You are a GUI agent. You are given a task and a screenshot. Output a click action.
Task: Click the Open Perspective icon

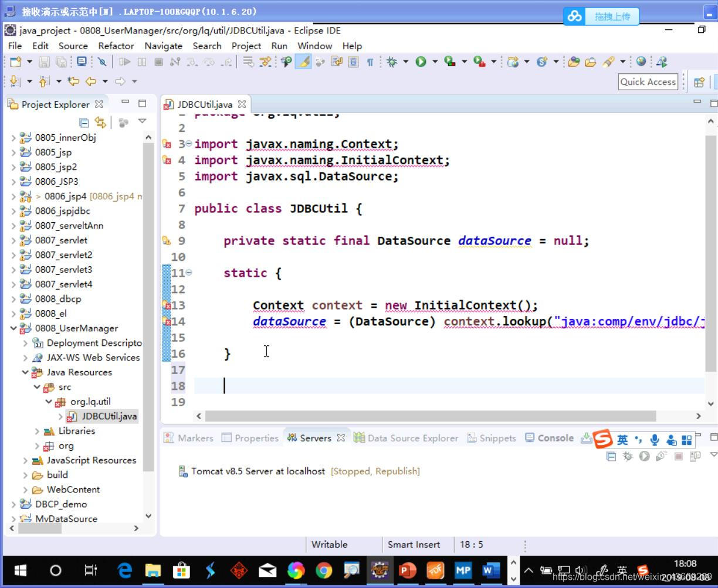tap(699, 82)
